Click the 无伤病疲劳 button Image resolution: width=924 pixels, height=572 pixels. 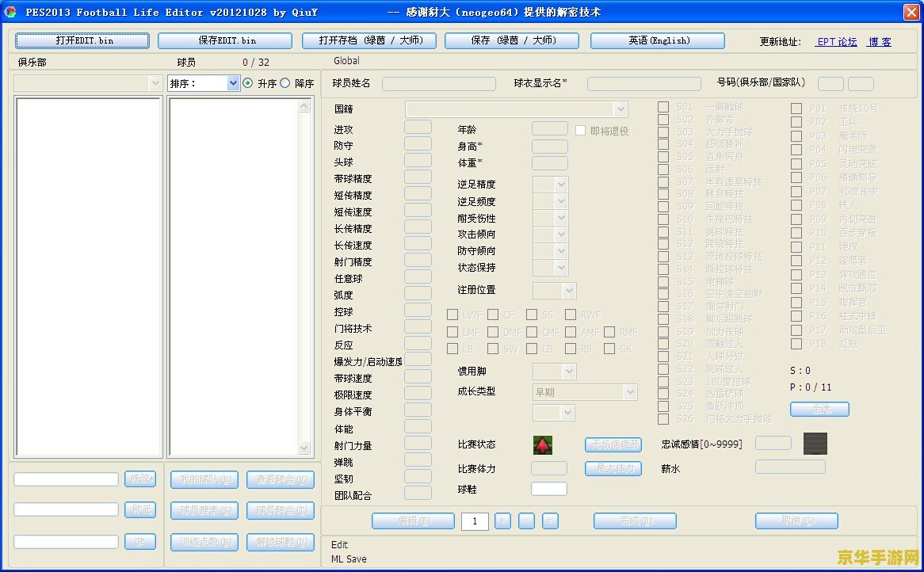click(x=613, y=444)
